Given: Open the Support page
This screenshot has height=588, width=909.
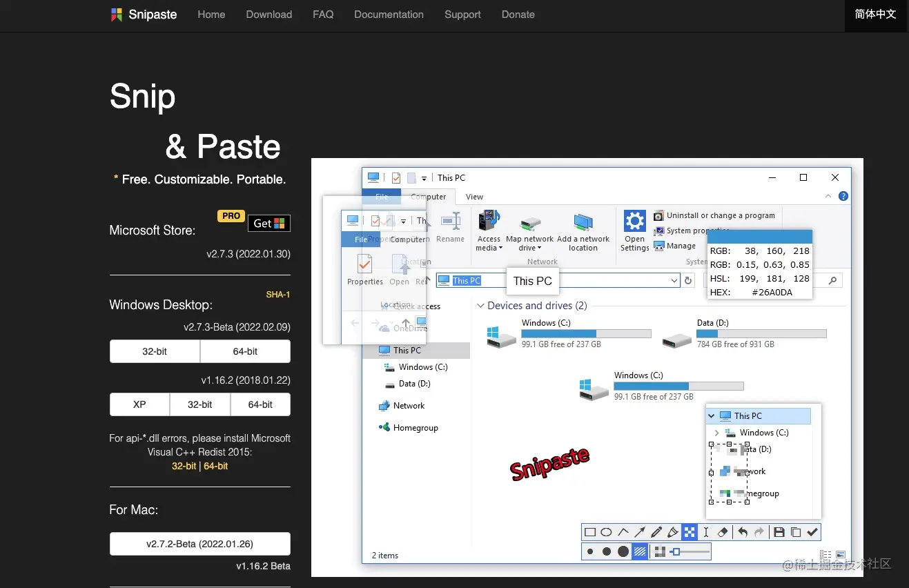Looking at the screenshot, I should click(462, 14).
